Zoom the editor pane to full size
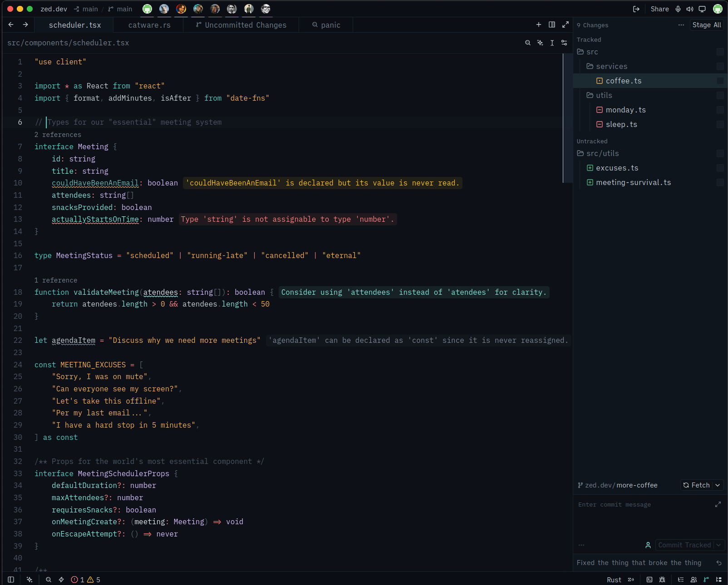 566,24
